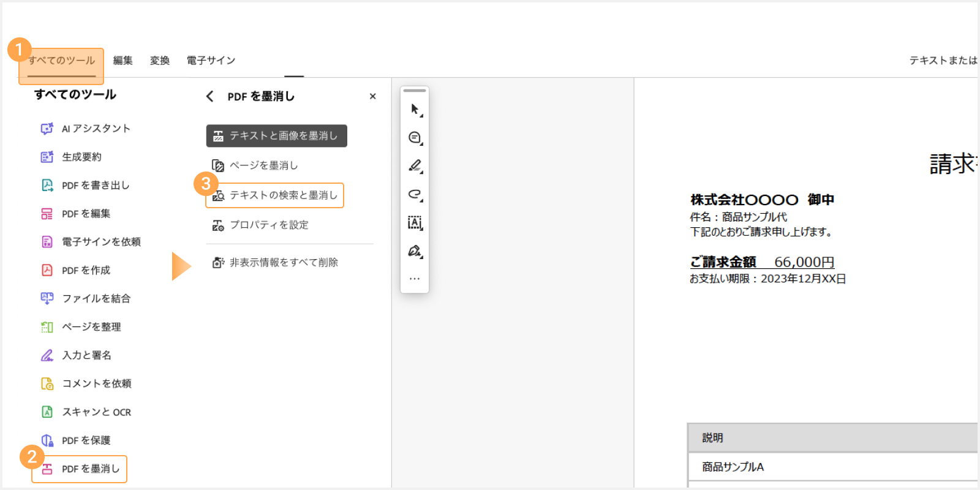Click the 電子サインを依頼 icon

pos(47,242)
